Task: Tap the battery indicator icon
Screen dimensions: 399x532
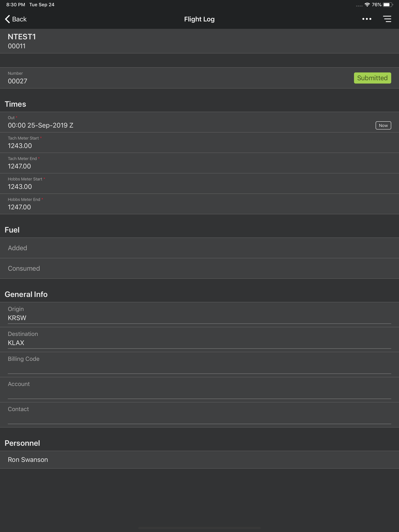Action: (388, 5)
